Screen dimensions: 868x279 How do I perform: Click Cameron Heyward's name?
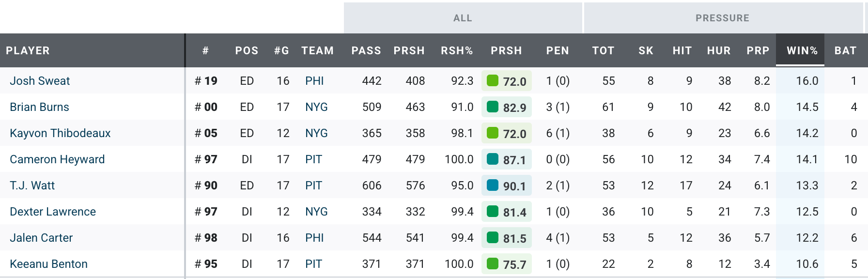57,159
